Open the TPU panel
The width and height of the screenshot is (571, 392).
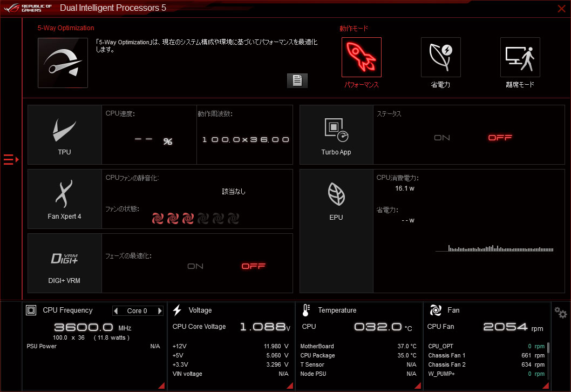(x=64, y=135)
